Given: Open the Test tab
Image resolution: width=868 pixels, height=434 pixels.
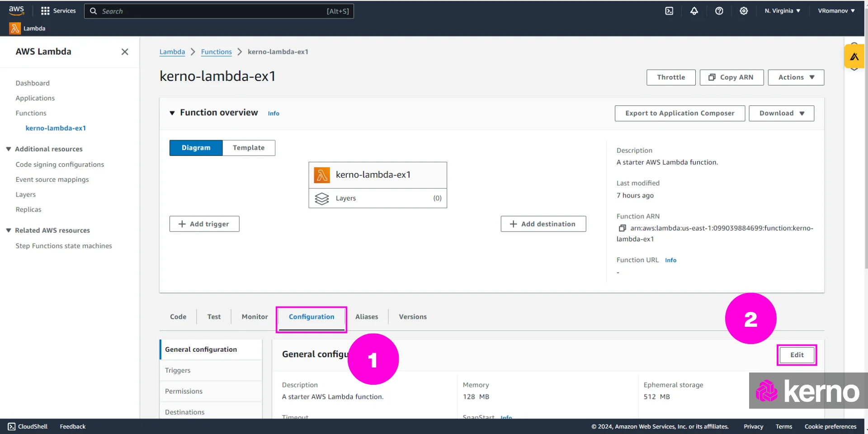Looking at the screenshot, I should (214, 317).
